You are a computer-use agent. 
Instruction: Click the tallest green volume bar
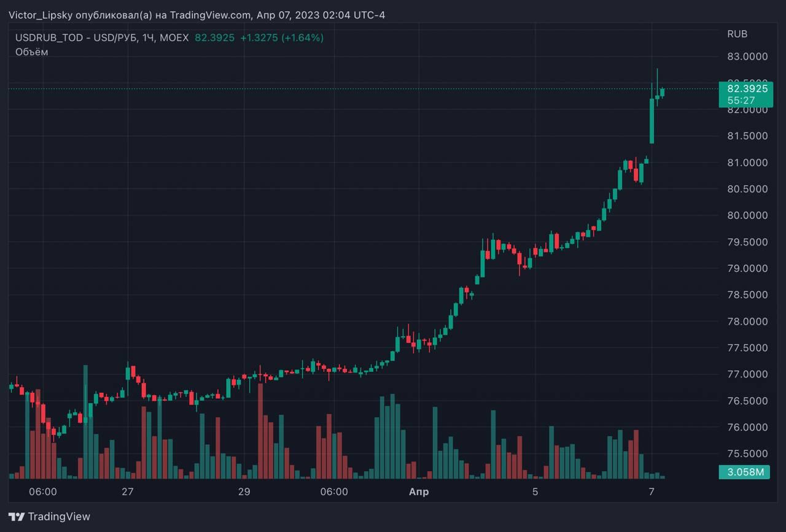85,422
